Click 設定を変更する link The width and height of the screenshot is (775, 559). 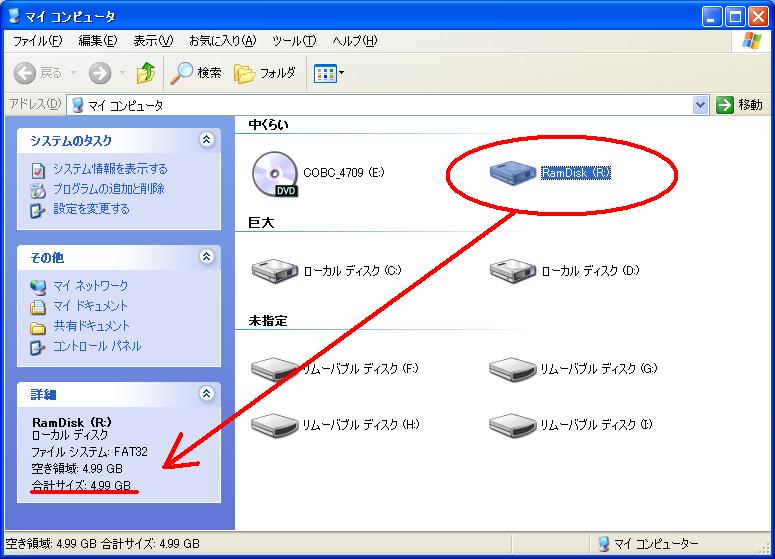point(91,209)
